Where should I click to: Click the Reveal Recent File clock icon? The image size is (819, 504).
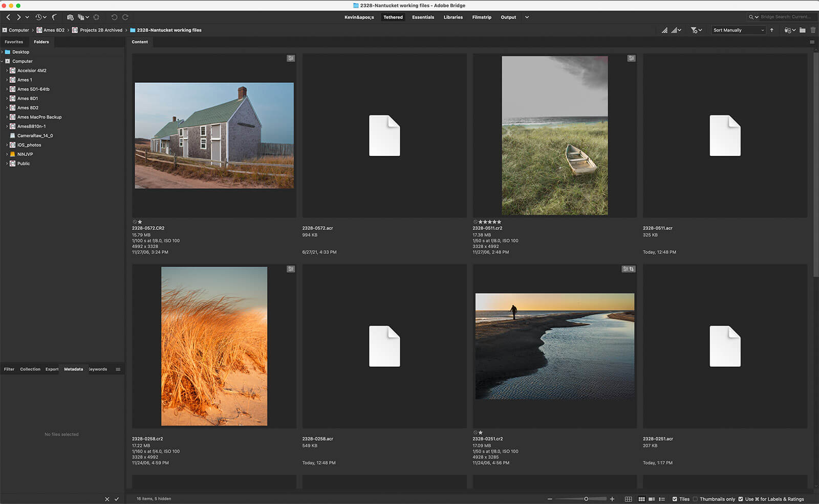click(38, 17)
